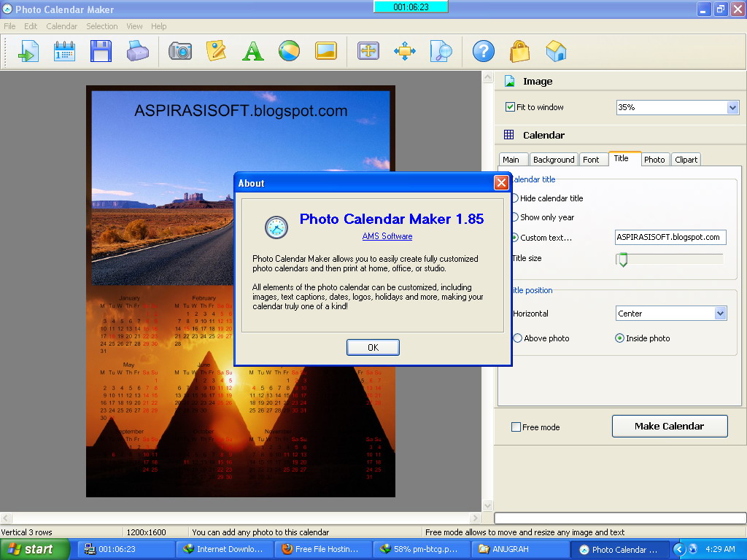Screen dimensions: 747x560
Task: Switch to the Background tab
Action: pyautogui.click(x=554, y=160)
